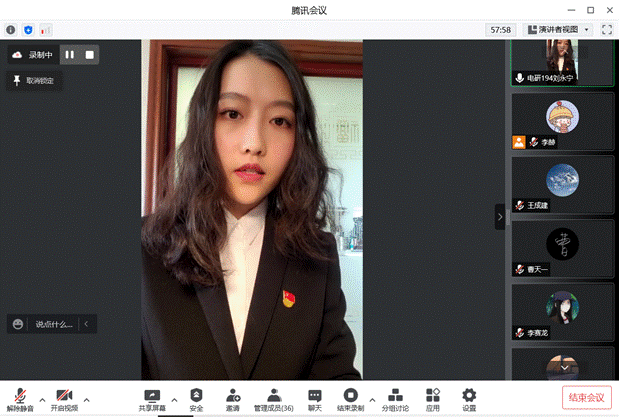Screen dimensions: 619x417
Task: Pause the cloud recording
Action: coord(70,54)
